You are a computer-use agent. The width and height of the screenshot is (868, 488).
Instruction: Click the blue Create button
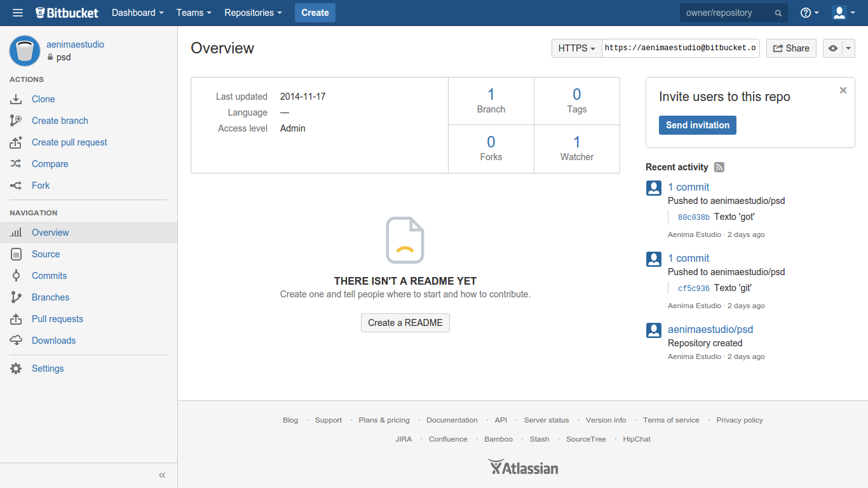pyautogui.click(x=315, y=13)
